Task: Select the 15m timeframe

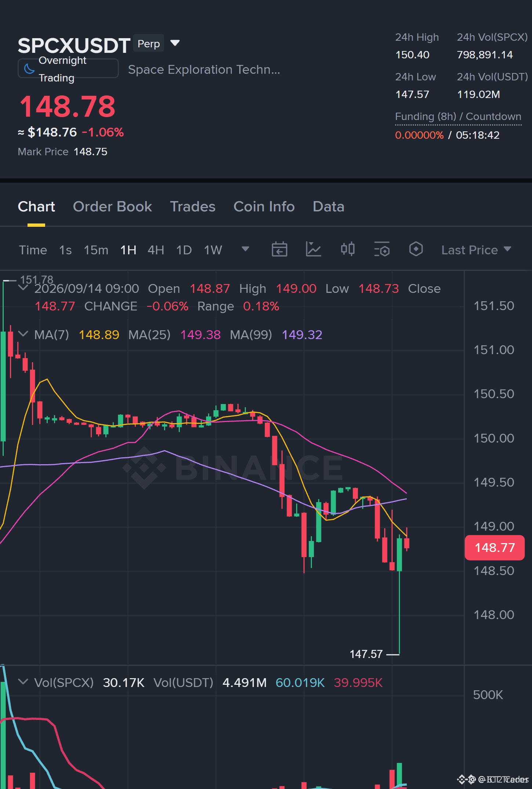Action: pos(96,250)
